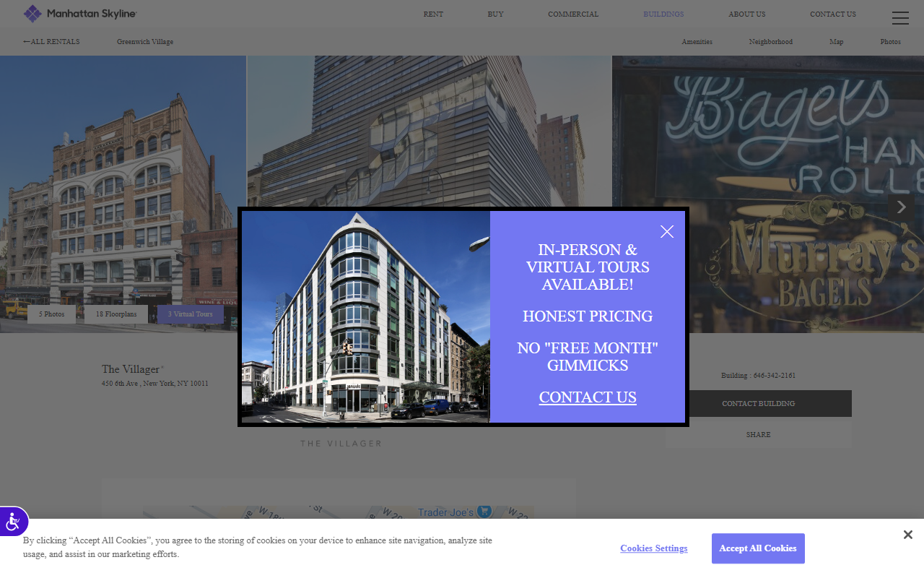Open the Buildings menu
Image resolution: width=924 pixels, height=578 pixels.
tap(663, 14)
